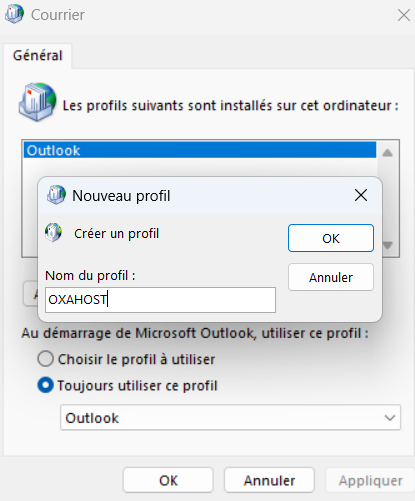The image size is (415, 501).
Task: Click OK at bottom of Courrier window
Action: 168,480
